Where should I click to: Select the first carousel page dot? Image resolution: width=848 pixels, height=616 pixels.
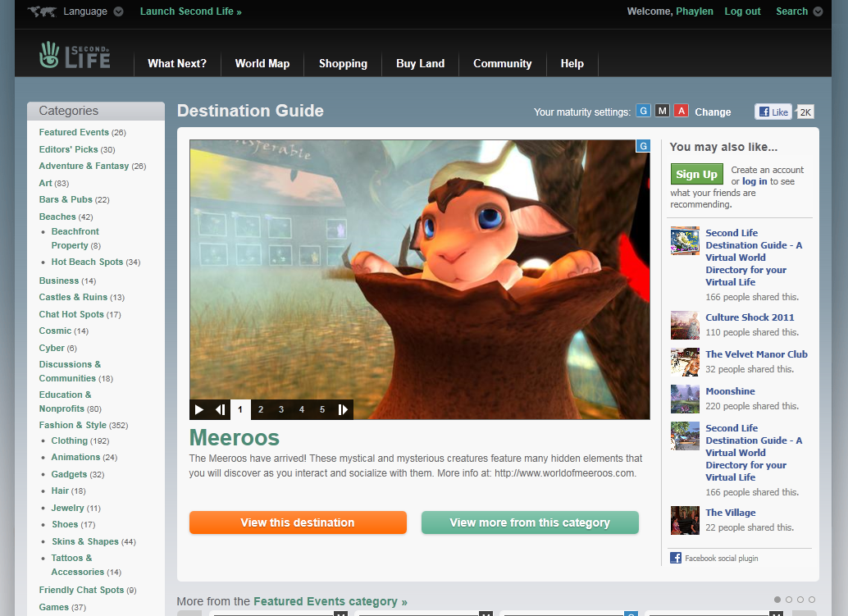(777, 600)
